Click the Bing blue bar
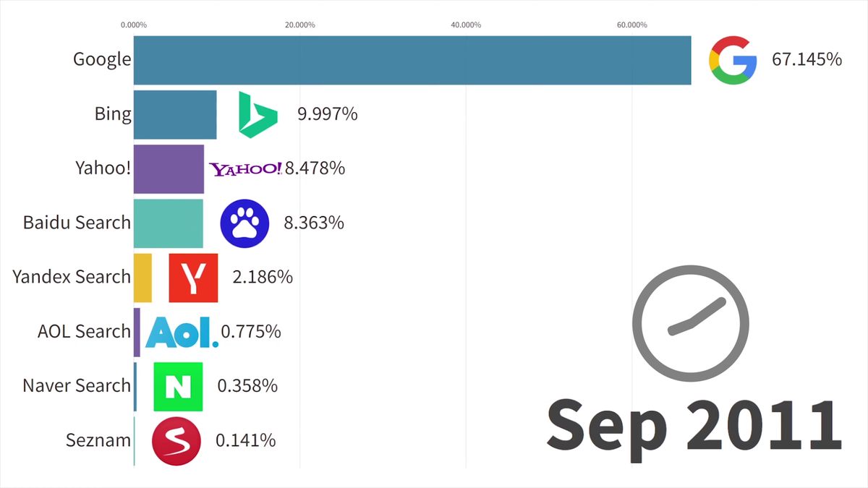868x488 pixels. (x=175, y=114)
